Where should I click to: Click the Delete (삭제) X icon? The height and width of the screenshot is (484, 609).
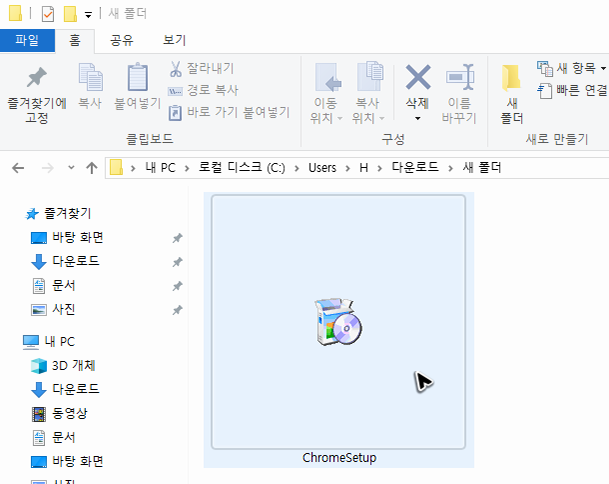tap(418, 77)
